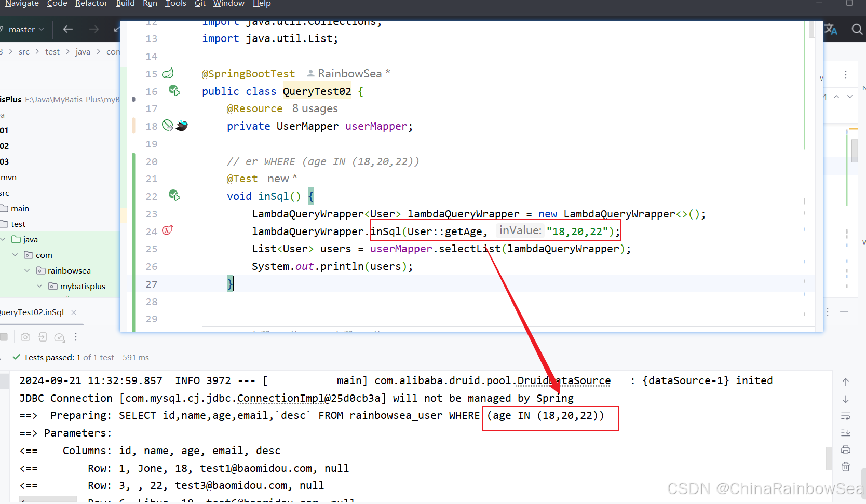Image resolution: width=866 pixels, height=504 pixels.
Task: Click console down-arrow stack trace icon
Action: pos(846,399)
